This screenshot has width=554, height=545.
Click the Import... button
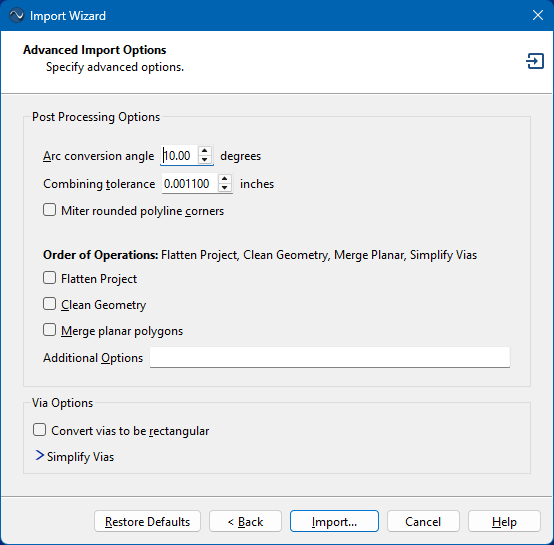point(334,521)
